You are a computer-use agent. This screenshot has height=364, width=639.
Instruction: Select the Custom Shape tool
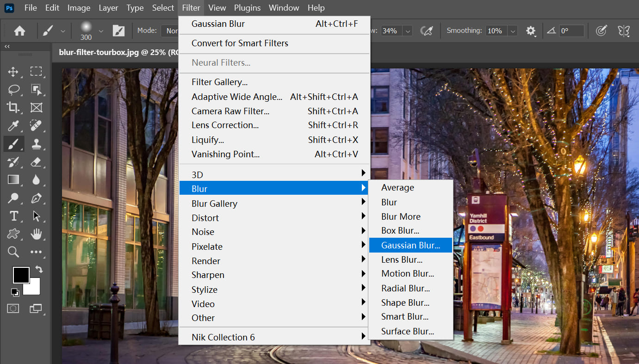[13, 234]
